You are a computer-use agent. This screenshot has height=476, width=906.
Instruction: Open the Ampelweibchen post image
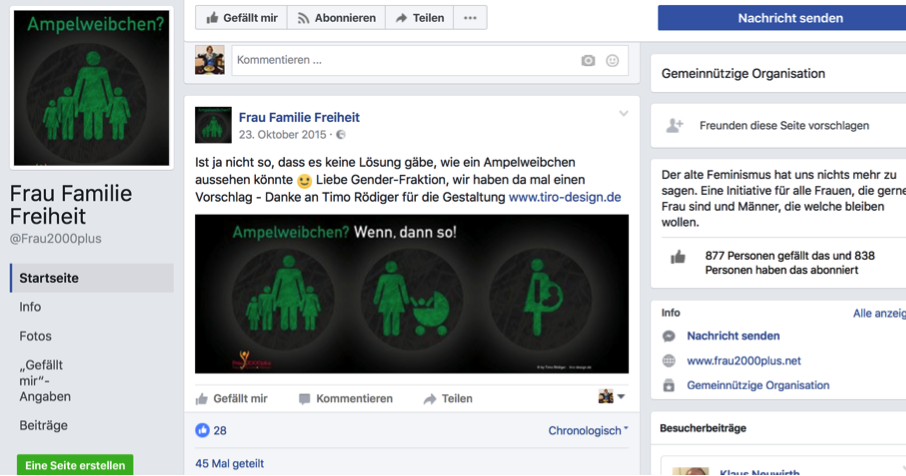(411, 294)
